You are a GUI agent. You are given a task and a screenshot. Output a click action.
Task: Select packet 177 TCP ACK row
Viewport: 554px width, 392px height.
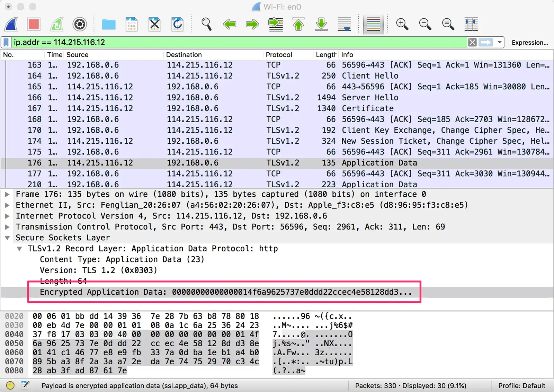coord(277,173)
